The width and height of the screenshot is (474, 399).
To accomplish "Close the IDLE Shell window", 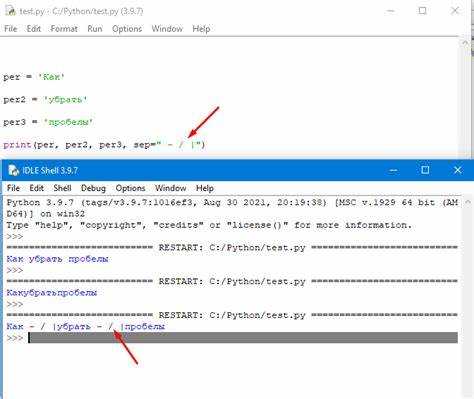I will 458,170.
